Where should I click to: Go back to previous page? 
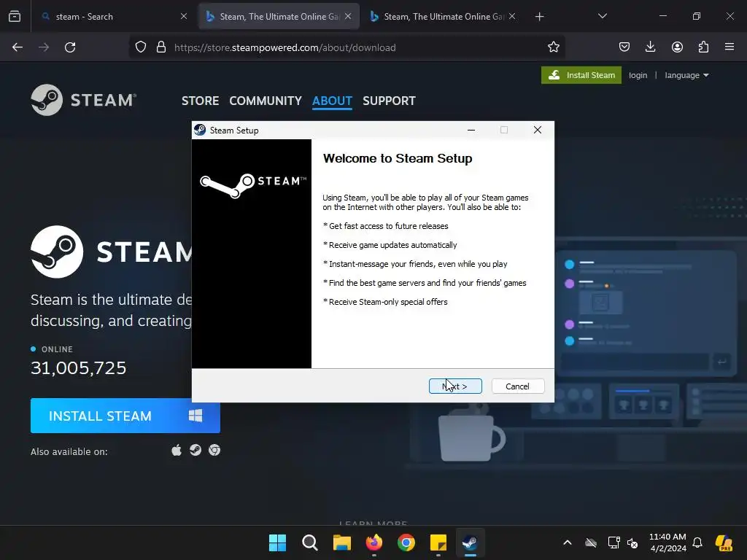point(18,47)
